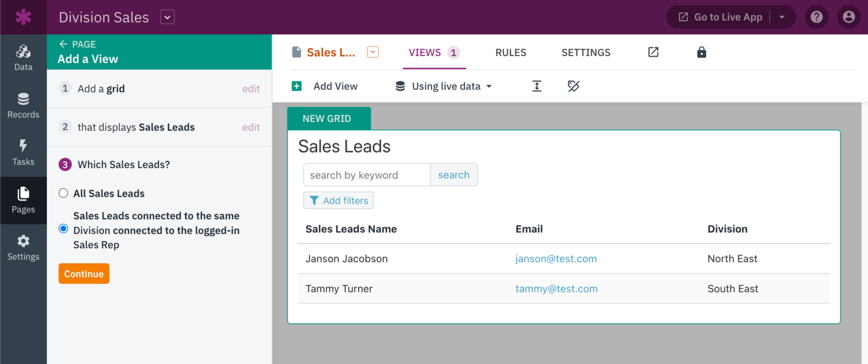
Task: Select Sales Leads connected to Division radio
Action: click(x=64, y=229)
